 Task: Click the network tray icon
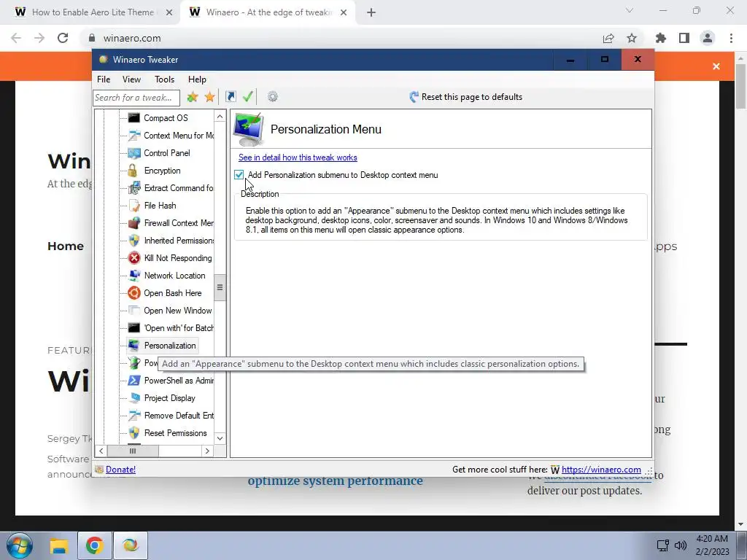tap(662, 545)
